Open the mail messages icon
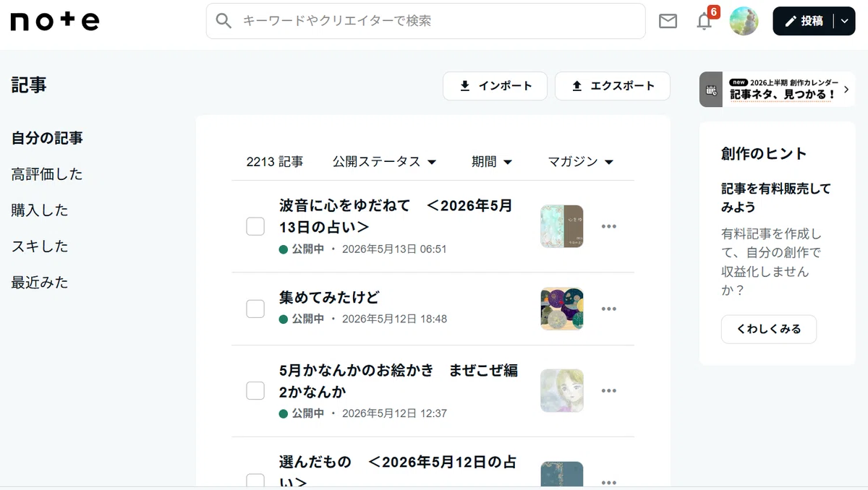The width and height of the screenshot is (868, 490). (x=668, y=22)
